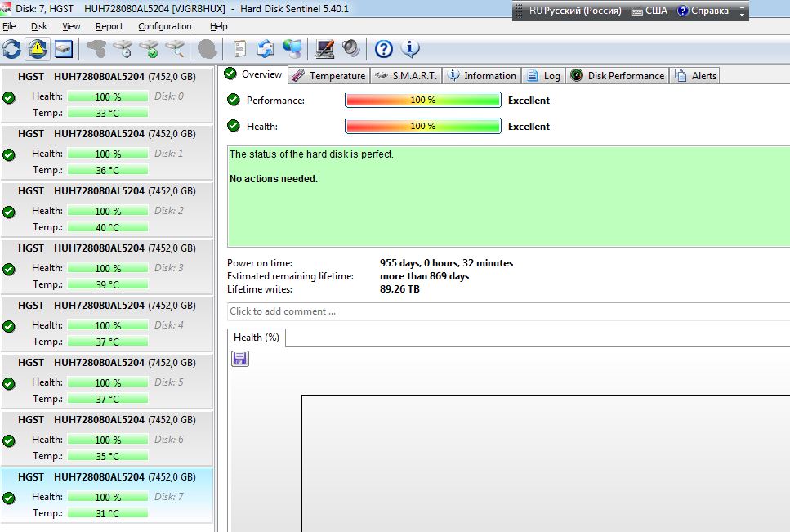Image resolution: width=790 pixels, height=532 pixels.
Task: Click the Справка help button in language bar
Action: click(703, 11)
